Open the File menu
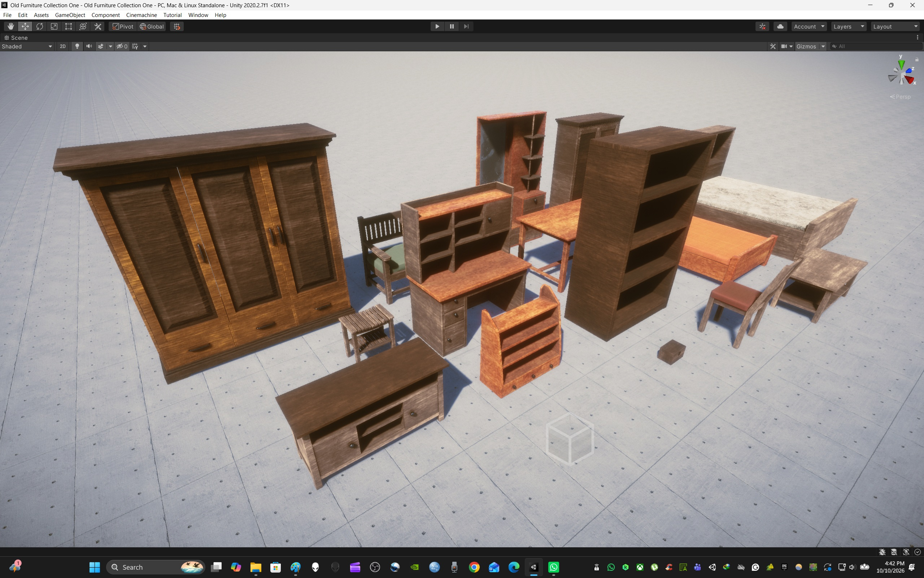 (7, 15)
